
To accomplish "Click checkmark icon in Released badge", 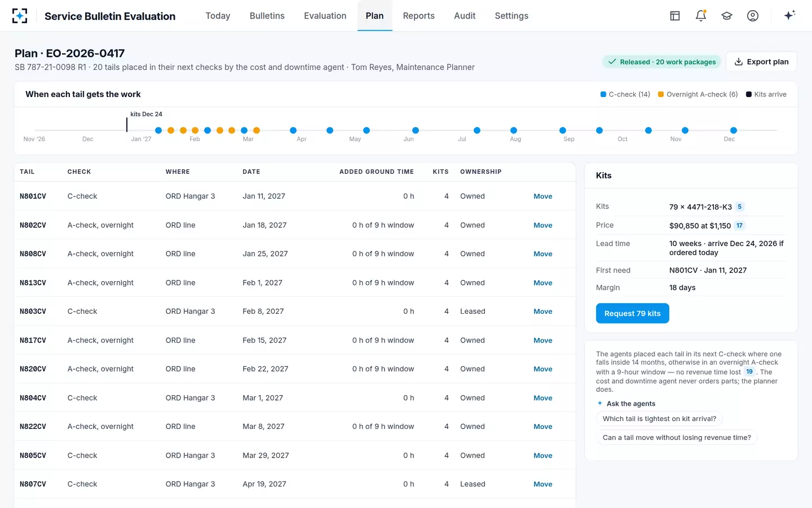I will pyautogui.click(x=612, y=62).
